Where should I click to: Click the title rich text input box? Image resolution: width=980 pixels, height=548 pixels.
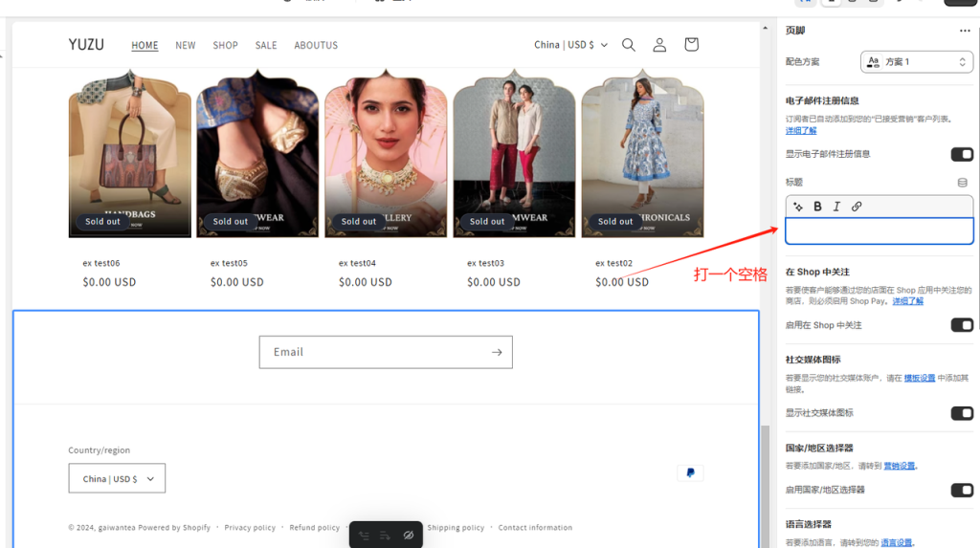880,230
